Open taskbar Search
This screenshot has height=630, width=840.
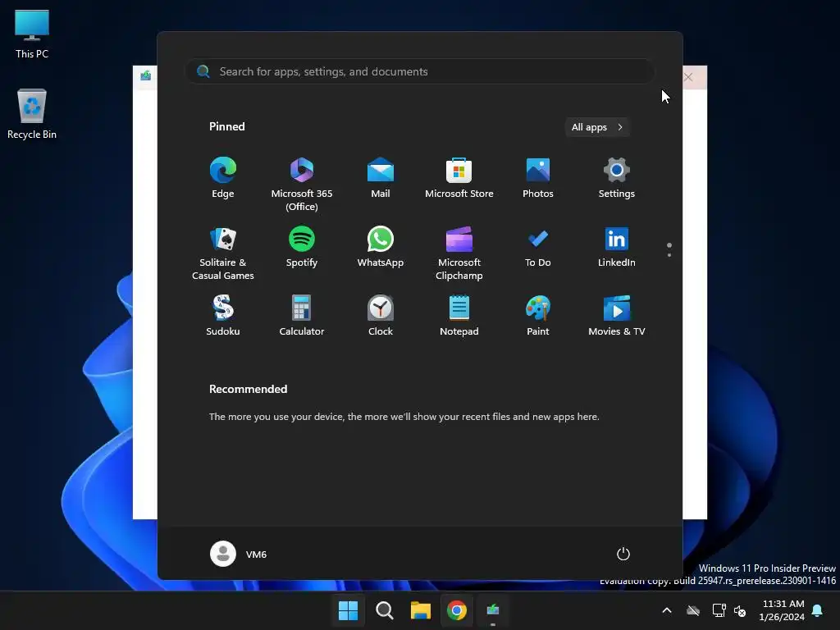coord(384,610)
